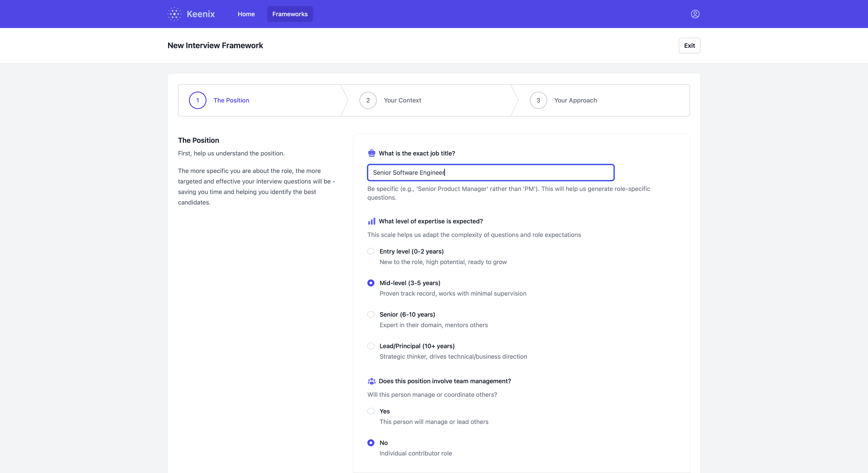The image size is (868, 473).
Task: Switch to Your Context step tab
Action: pos(402,100)
